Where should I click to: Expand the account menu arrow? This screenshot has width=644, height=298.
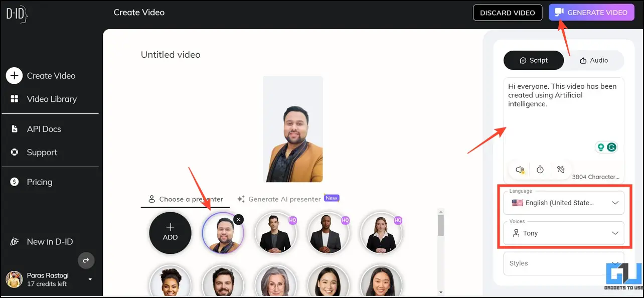coord(90,279)
